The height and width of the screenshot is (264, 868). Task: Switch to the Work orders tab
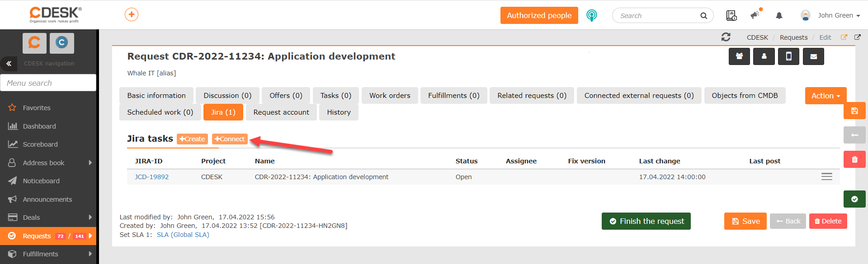click(390, 96)
